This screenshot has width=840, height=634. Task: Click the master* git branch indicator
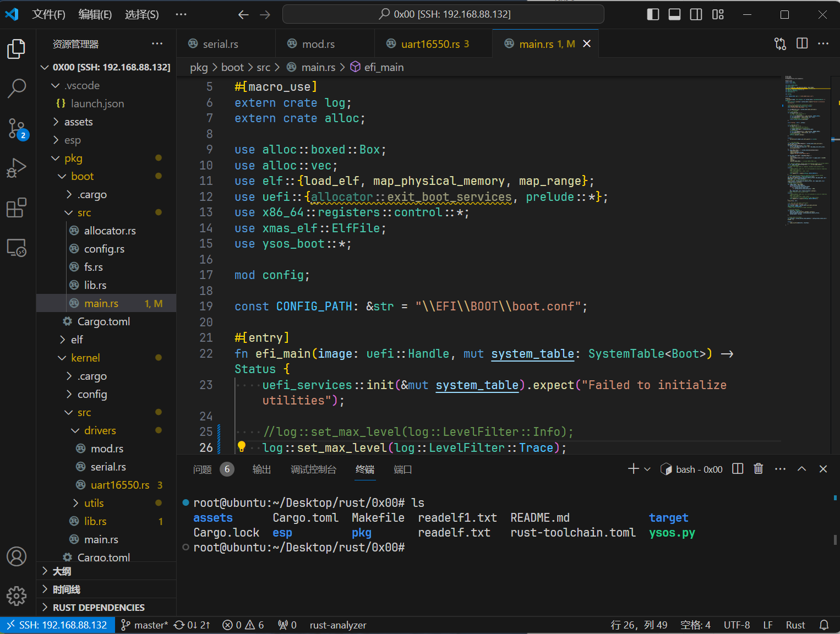[x=144, y=625]
